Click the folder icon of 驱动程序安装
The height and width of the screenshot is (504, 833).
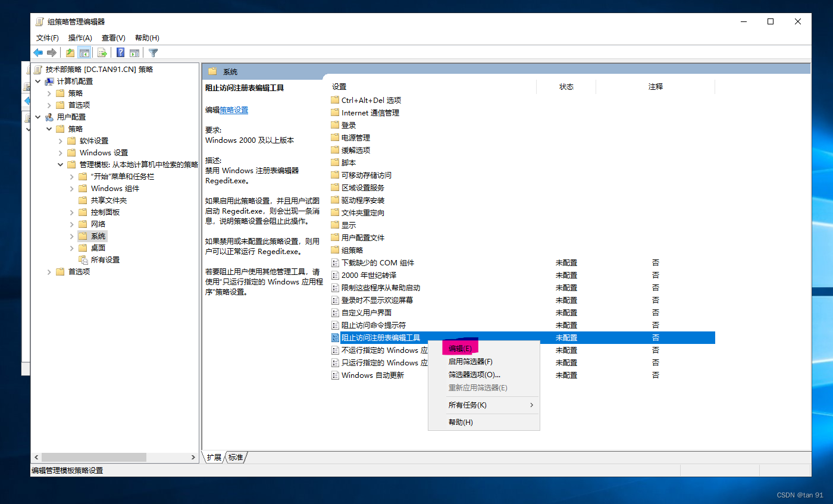[x=335, y=200]
